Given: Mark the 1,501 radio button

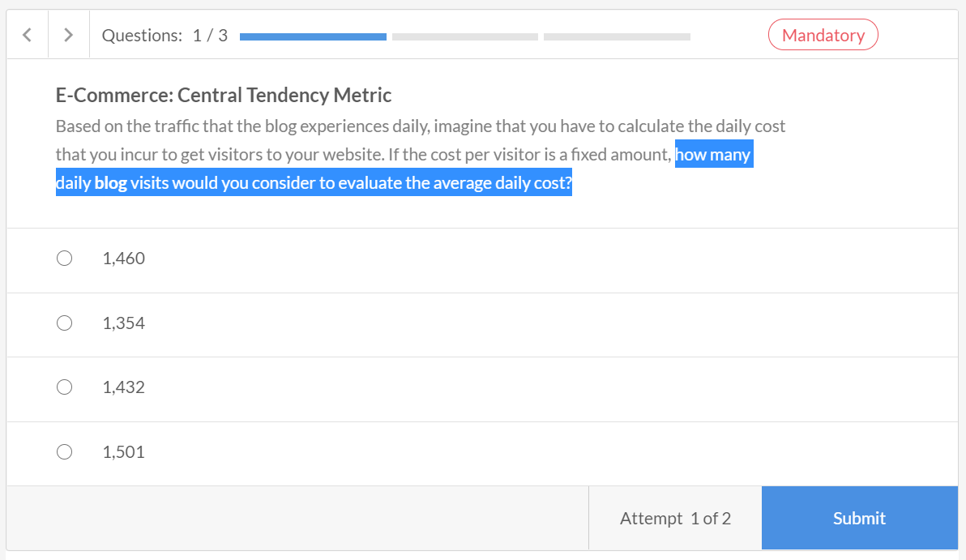Looking at the screenshot, I should point(65,452).
